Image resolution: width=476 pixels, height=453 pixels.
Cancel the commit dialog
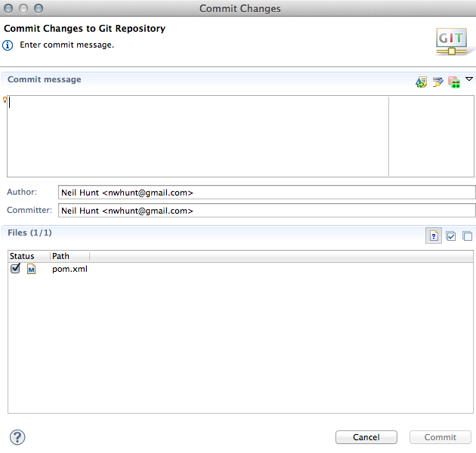(366, 437)
